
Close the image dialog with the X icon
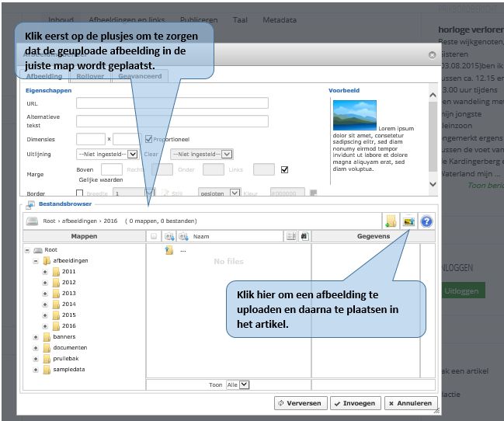(432, 55)
